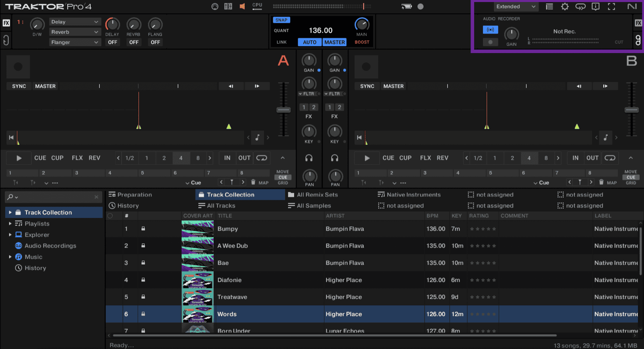This screenshot has height=349, width=644.
Task: Toggle the REVRB effect OFF button
Action: pos(134,42)
